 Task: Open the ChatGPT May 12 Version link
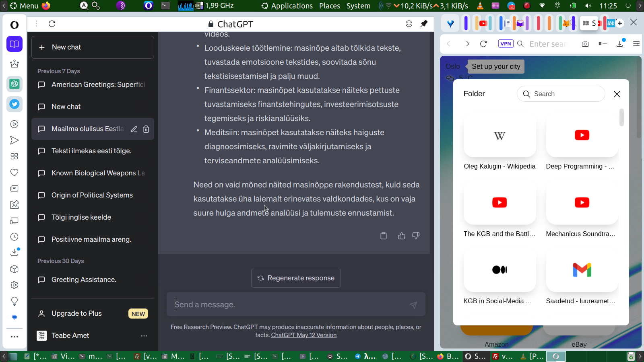point(304,335)
